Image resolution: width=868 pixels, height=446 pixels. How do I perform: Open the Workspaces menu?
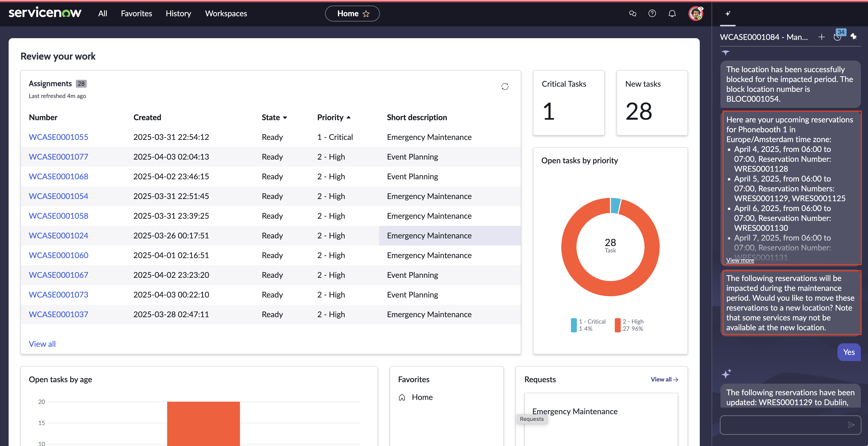click(x=226, y=14)
